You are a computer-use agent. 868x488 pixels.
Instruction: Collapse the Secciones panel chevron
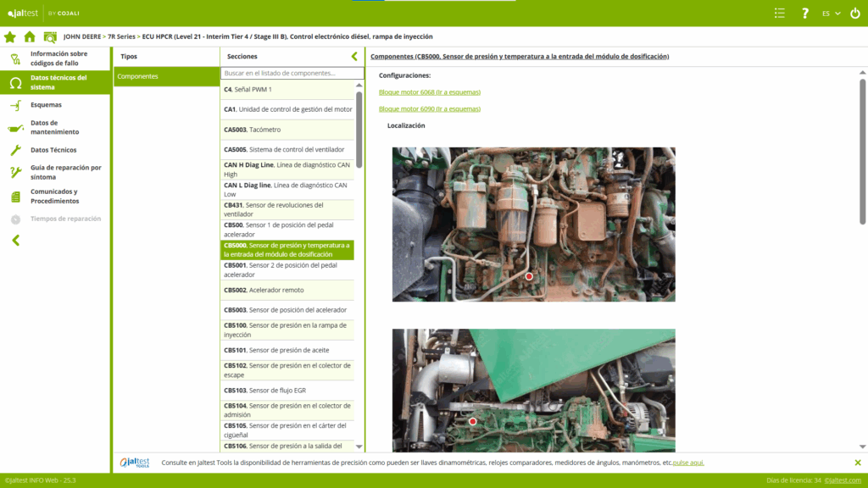click(x=354, y=57)
